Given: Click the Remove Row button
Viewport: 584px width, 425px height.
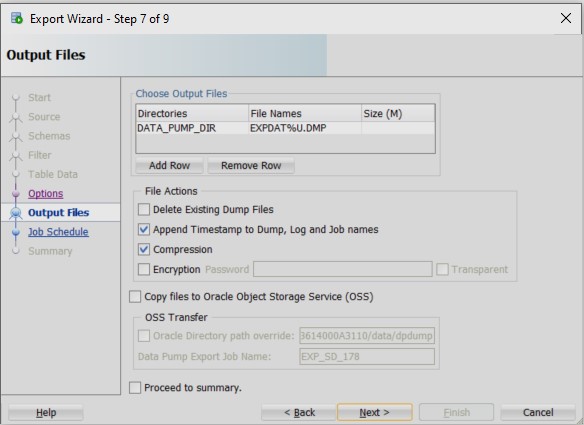Looking at the screenshot, I should pos(251,165).
